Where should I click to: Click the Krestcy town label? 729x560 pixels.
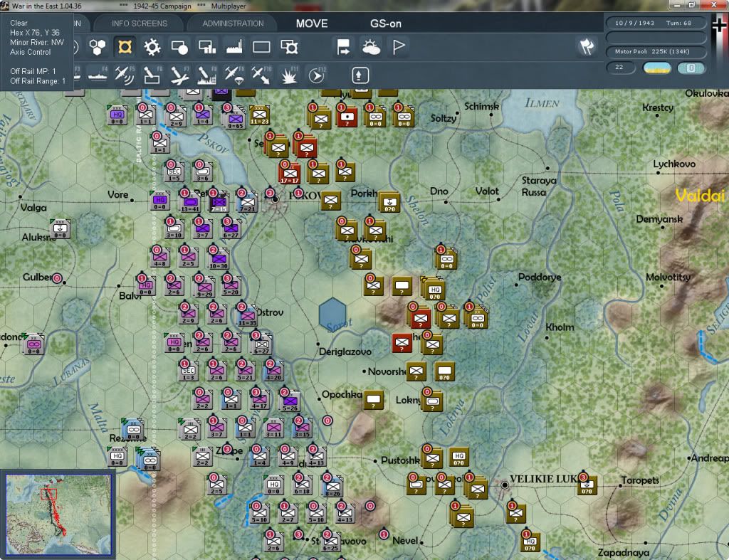(657, 107)
